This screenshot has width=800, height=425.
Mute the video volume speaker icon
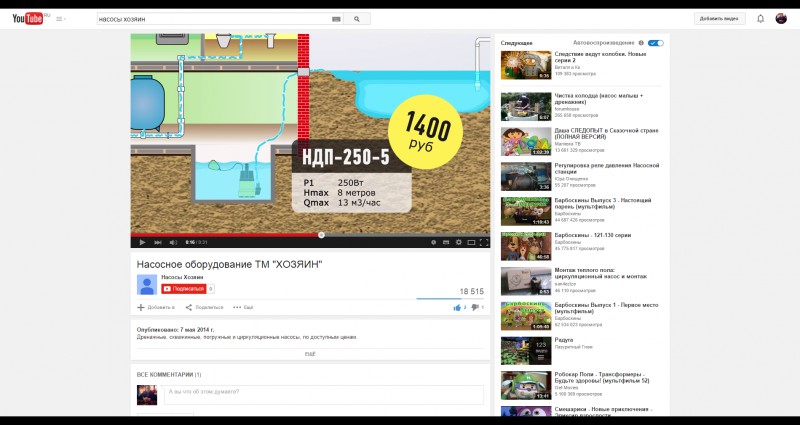(173, 242)
